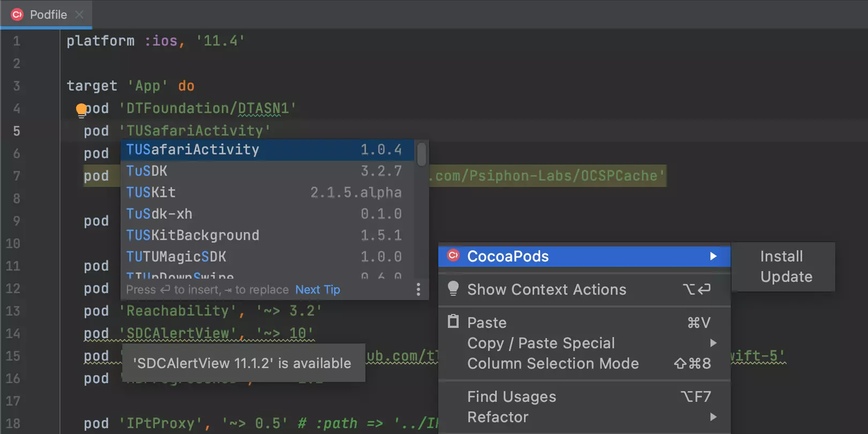Expand the Copy / Paste Special submenu arrow

(x=713, y=343)
